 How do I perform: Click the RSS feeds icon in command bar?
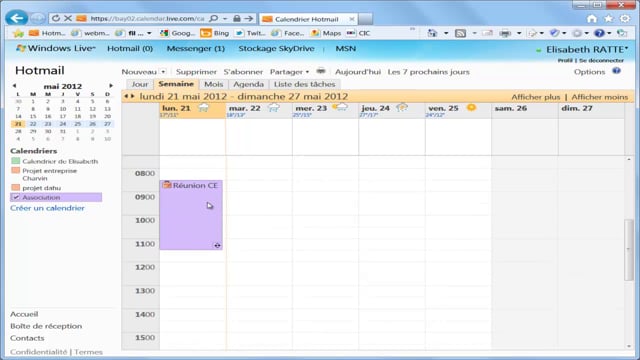pos(460,33)
